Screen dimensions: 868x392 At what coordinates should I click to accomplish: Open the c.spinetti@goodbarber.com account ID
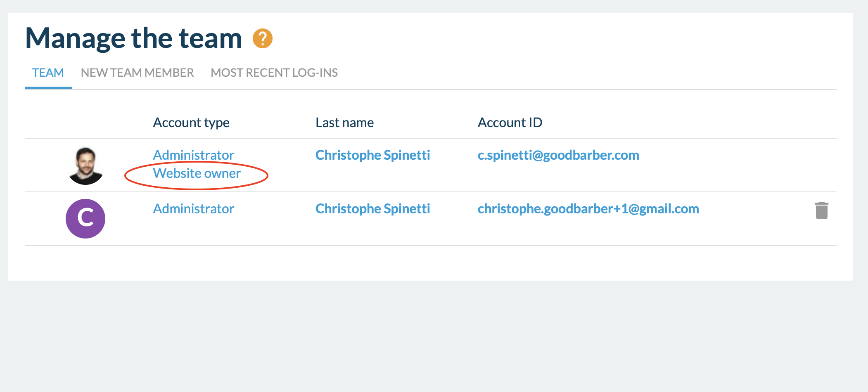[558, 155]
